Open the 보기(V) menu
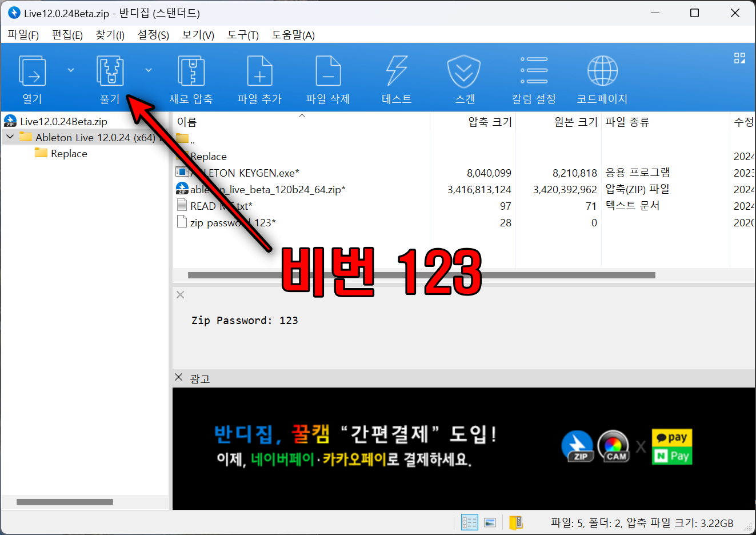This screenshot has height=535, width=756. [x=198, y=35]
